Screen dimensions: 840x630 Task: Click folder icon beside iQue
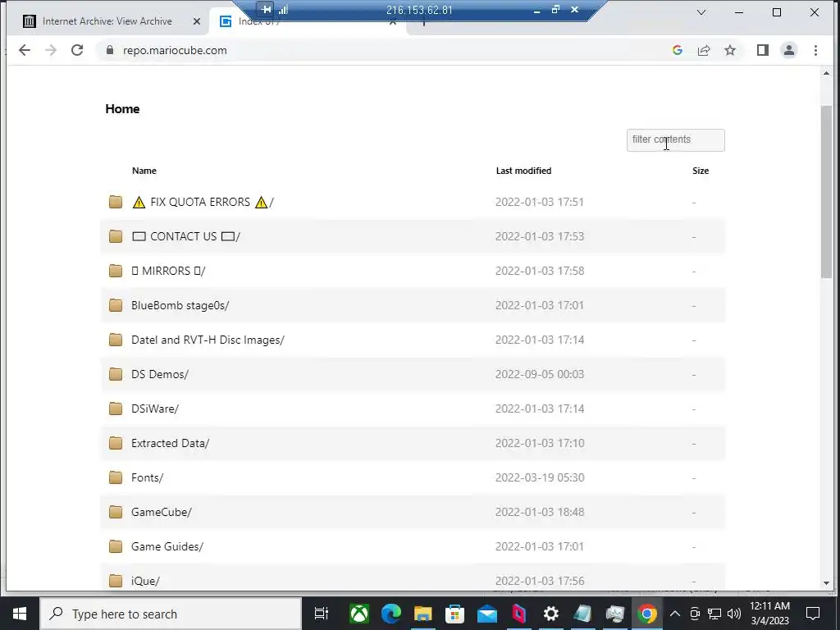(116, 581)
